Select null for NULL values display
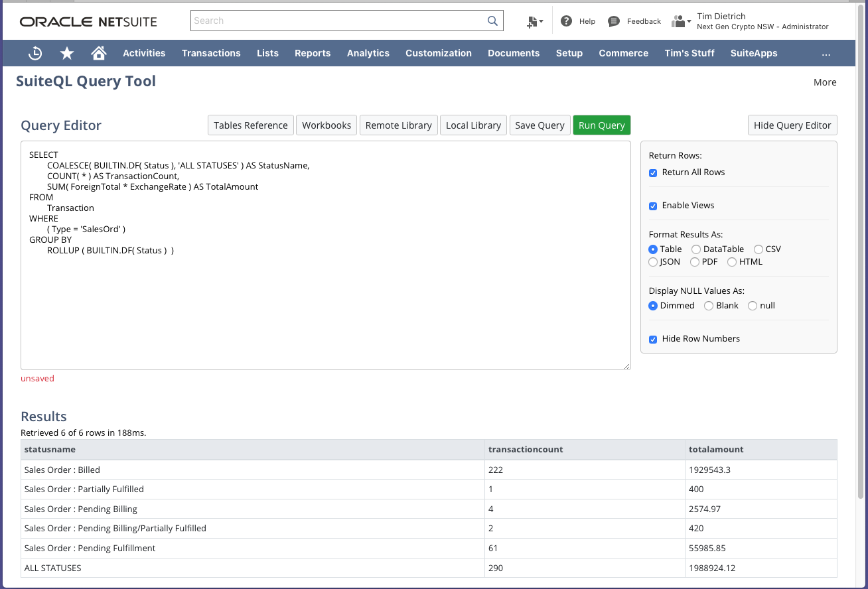The width and height of the screenshot is (868, 589). 752,306
